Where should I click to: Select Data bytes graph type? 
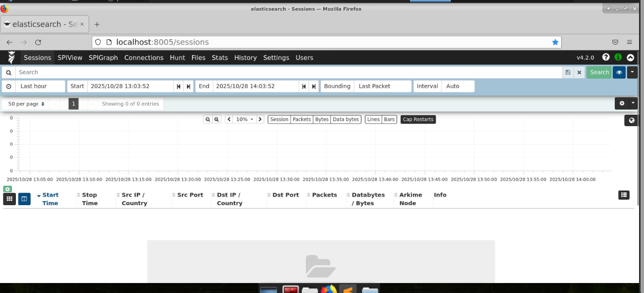click(x=346, y=120)
